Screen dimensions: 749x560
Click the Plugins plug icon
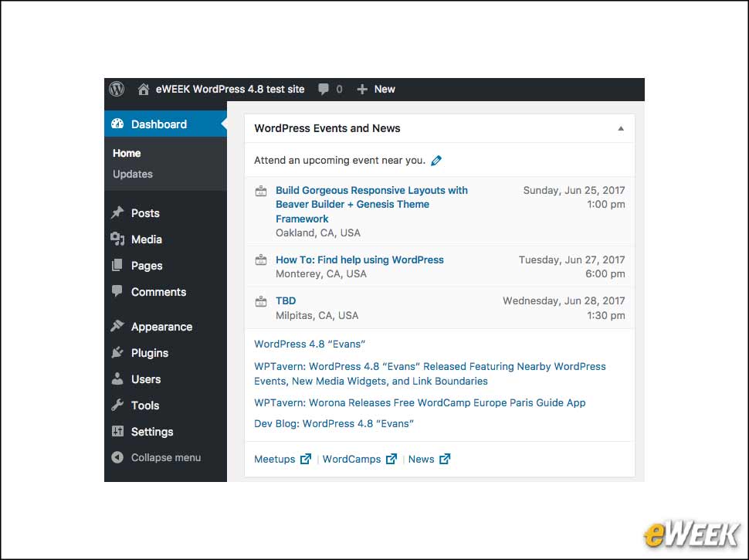pos(117,352)
